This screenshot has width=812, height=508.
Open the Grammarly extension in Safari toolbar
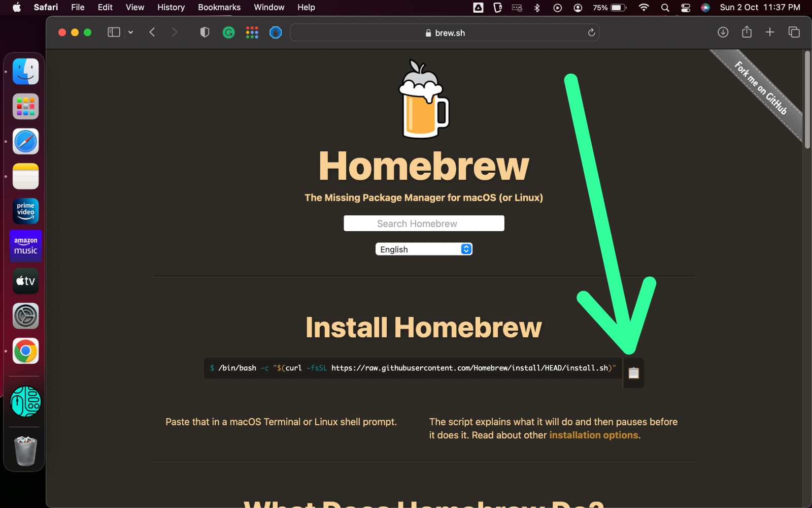tap(228, 32)
